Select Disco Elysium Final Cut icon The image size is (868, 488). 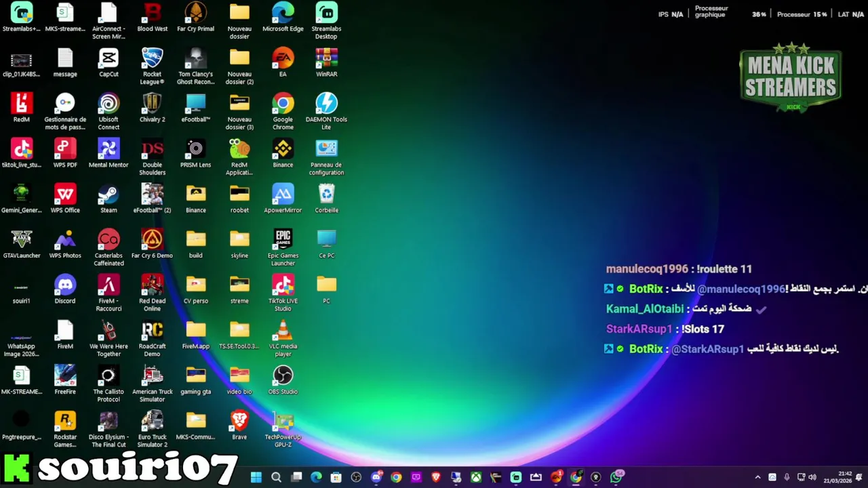click(x=108, y=429)
